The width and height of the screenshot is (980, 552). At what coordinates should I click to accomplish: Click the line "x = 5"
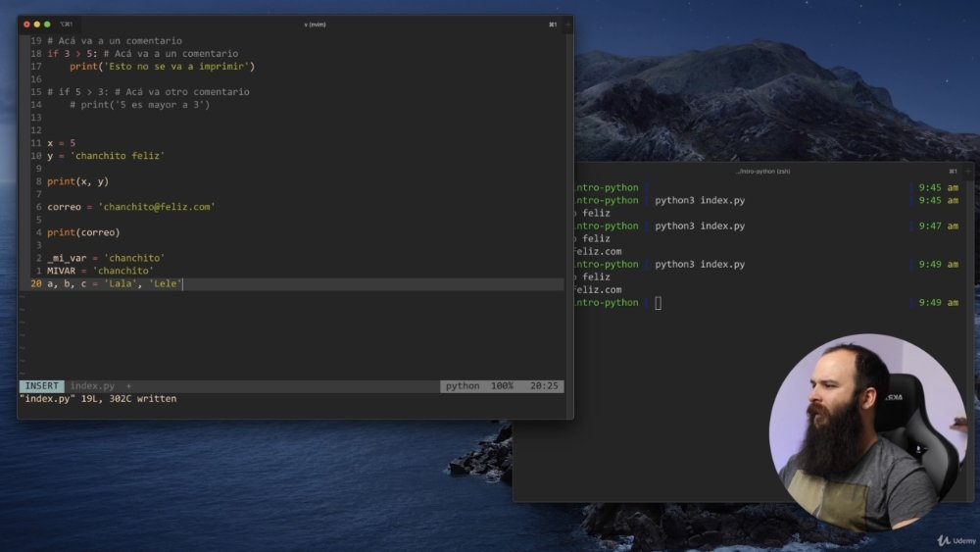(61, 143)
